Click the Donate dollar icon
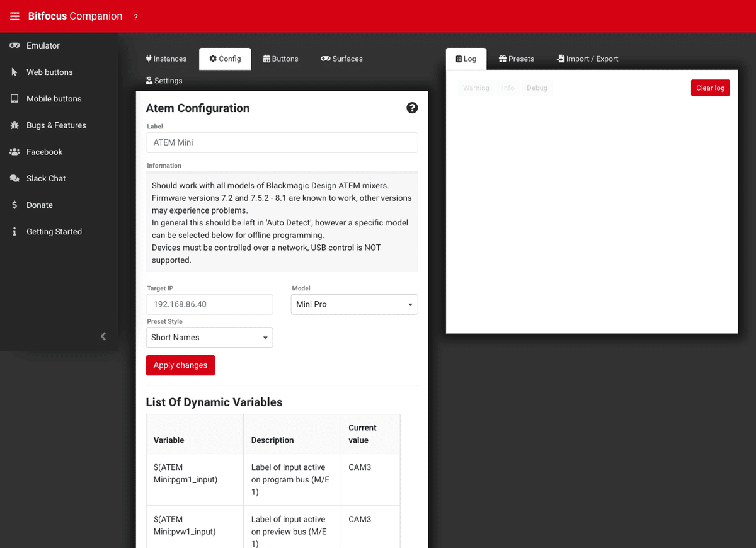756x548 pixels. click(x=14, y=205)
